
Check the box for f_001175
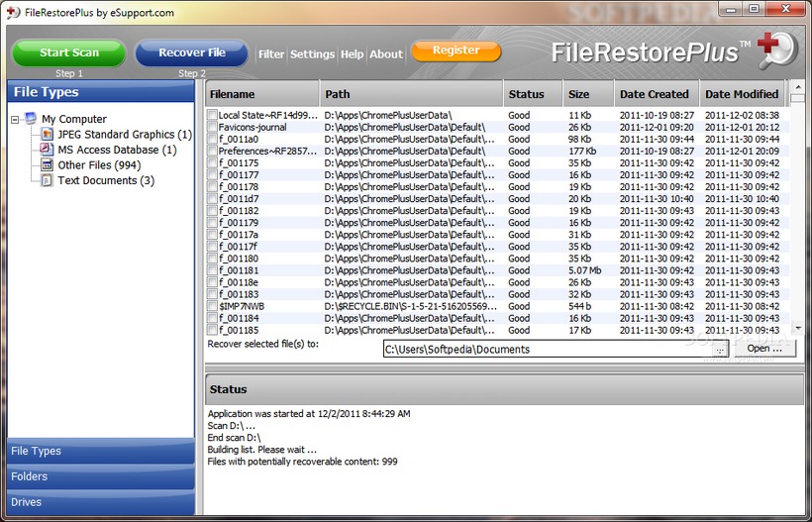tap(212, 162)
